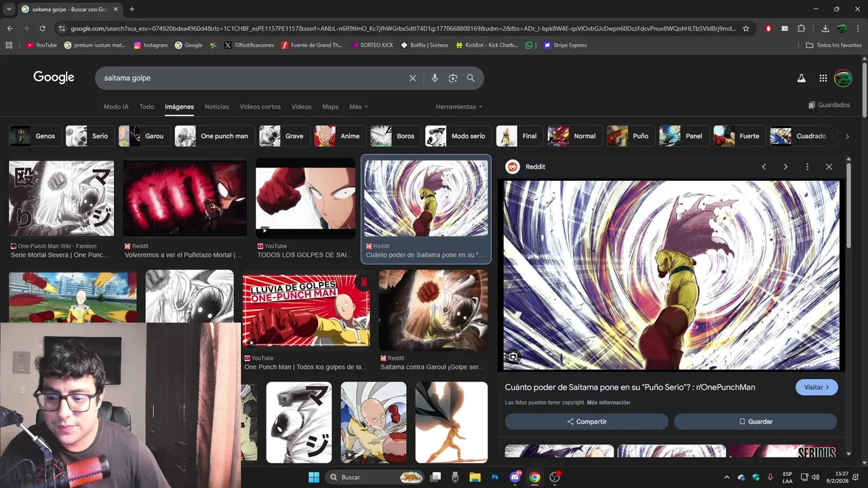Switch to Maps tab
This screenshot has height=488, width=868.
coord(330,106)
